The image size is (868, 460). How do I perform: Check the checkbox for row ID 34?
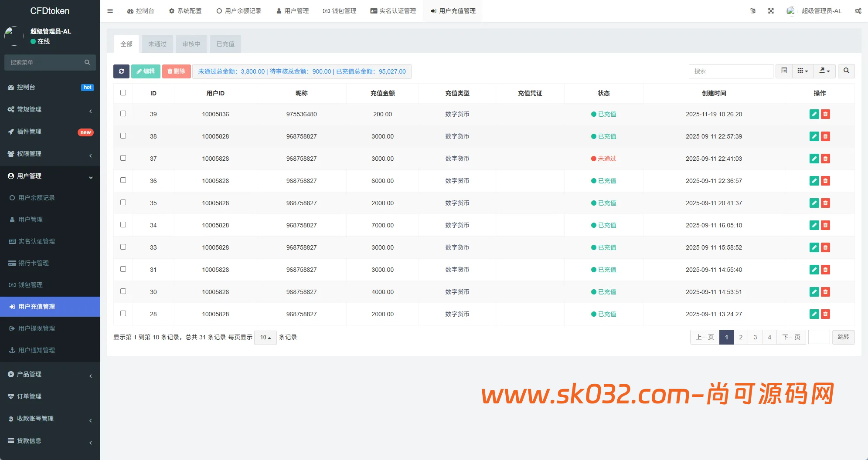tap(123, 225)
